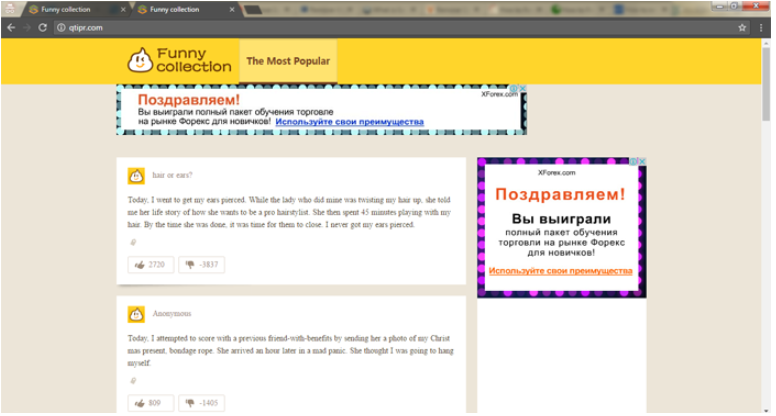Screen dimensions: 776x416
Task: Click the permalink icon under ears pierced story
Action: pyautogui.click(x=133, y=242)
